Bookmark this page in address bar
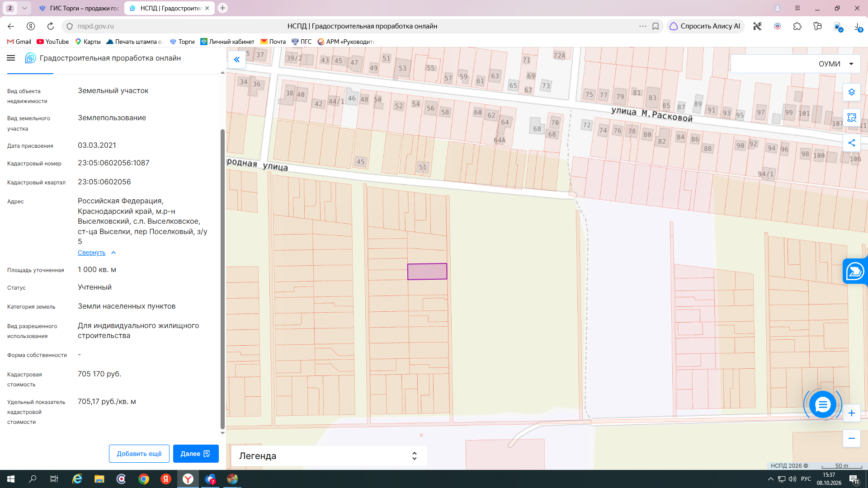This screenshot has width=868, height=488. pyautogui.click(x=656, y=26)
